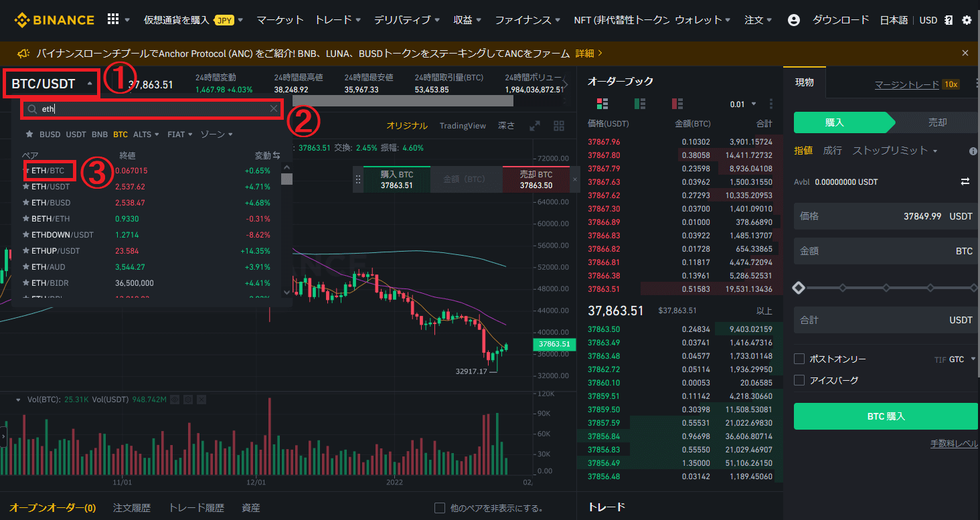Check 他のペアを非表示にする option

tap(440, 508)
